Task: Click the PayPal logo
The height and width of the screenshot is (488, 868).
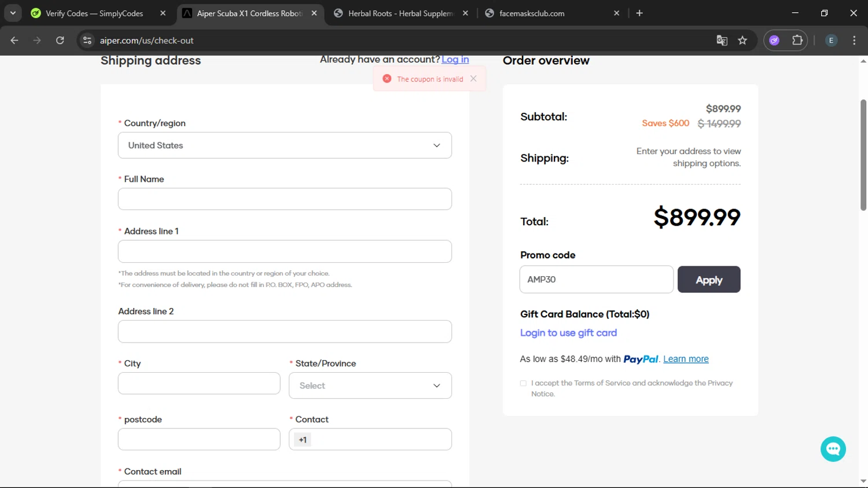Action: coord(641,359)
